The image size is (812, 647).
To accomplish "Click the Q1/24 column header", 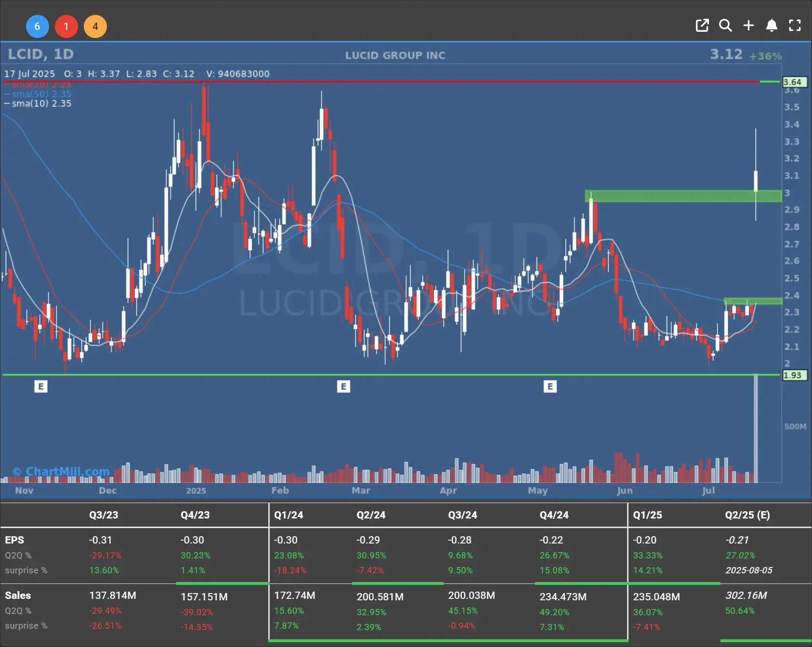I will [288, 515].
